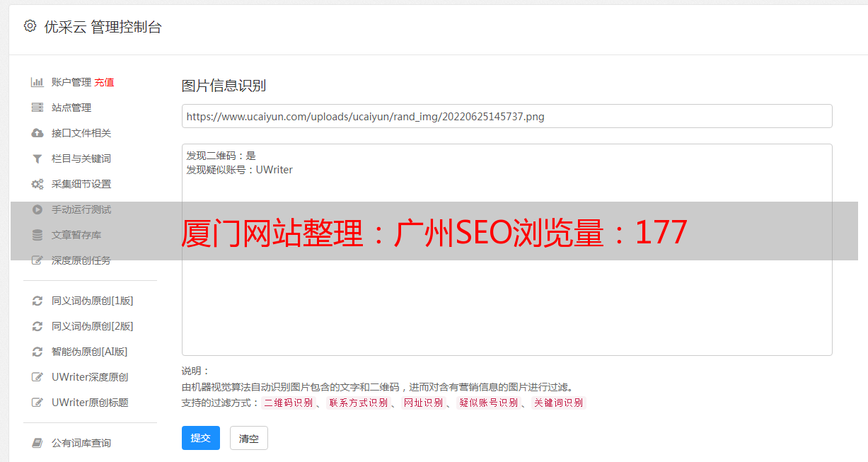The image size is (868, 462).
Task: Open 同义词伪原创[2版] menu item
Action: pyautogui.click(x=92, y=326)
